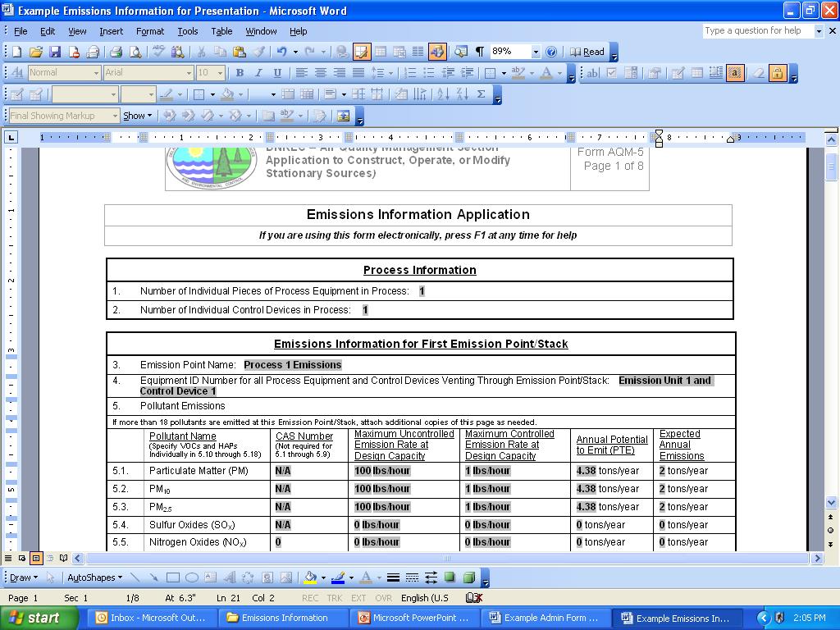The height and width of the screenshot is (630, 840).
Task: Open the Line Color dropdown arrow
Action: click(351, 577)
